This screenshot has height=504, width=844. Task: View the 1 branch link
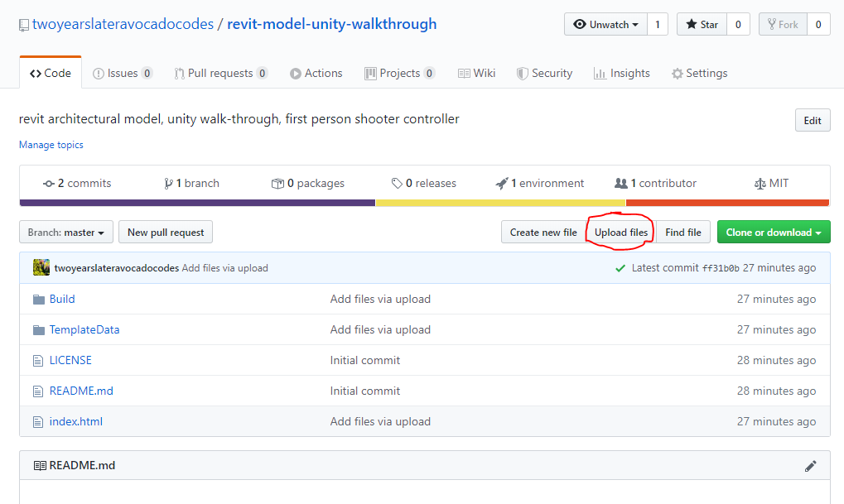tap(191, 184)
